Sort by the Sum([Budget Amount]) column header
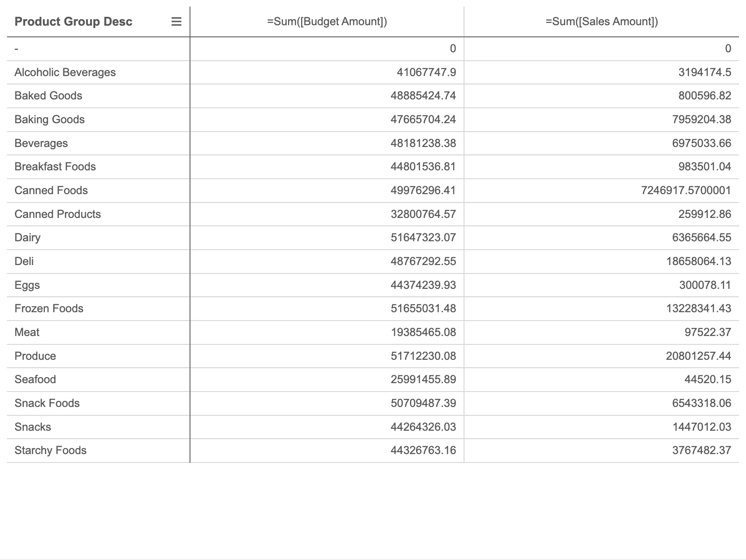 [326, 21]
